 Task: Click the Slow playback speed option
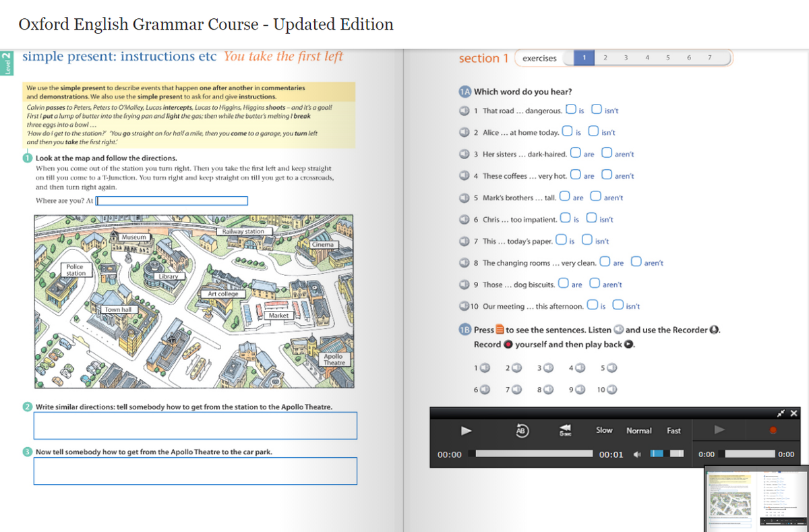click(604, 430)
